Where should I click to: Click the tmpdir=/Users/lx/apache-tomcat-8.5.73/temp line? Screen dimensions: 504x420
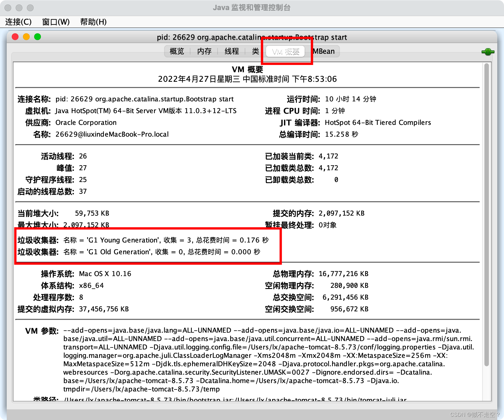tap(141, 389)
